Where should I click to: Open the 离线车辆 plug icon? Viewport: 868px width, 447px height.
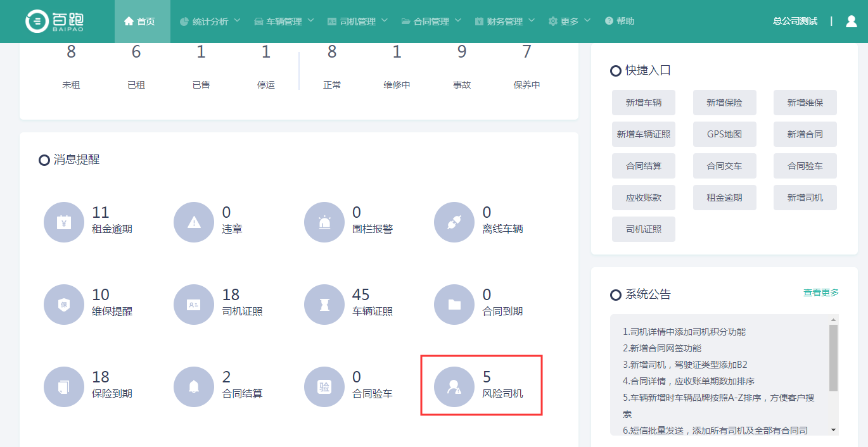[x=454, y=222]
